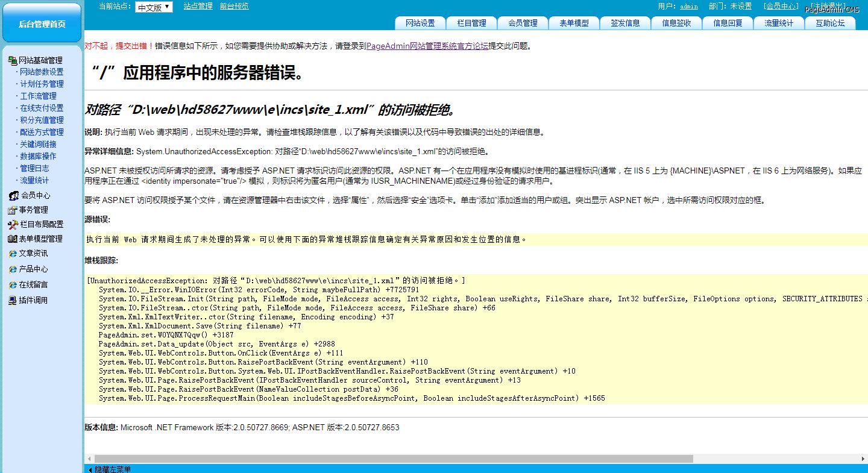This screenshot has width=868, height=473.
Task: Click the 后台管理首页 button
Action: click(42, 23)
